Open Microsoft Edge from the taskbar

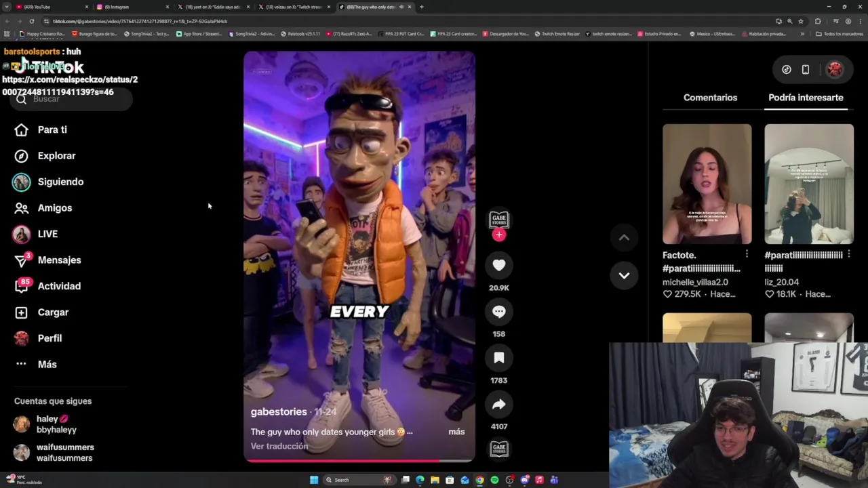pos(420,480)
